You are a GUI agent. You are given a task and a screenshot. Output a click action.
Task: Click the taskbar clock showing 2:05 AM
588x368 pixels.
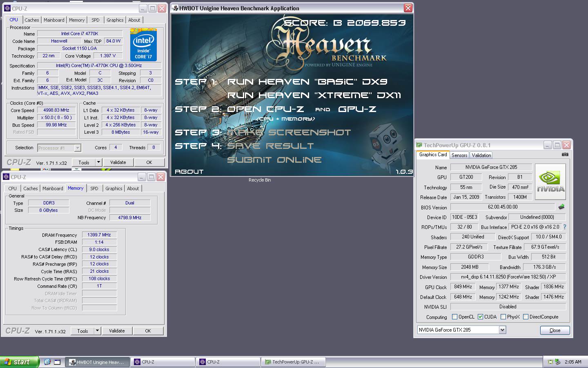(x=573, y=362)
